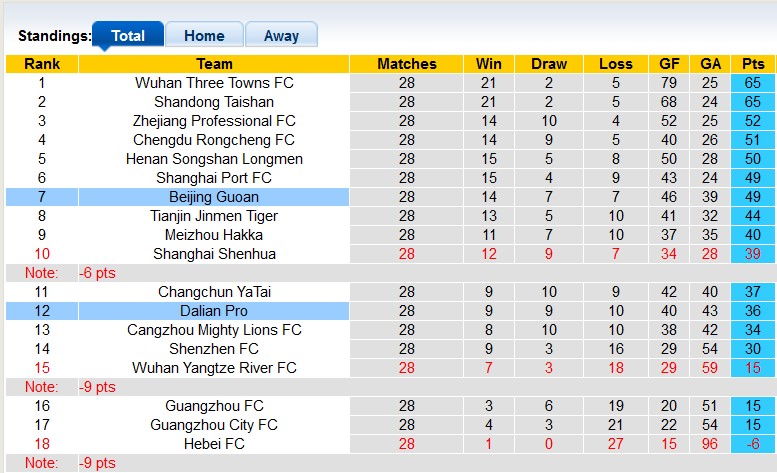Select the Away standings tab

tap(281, 36)
